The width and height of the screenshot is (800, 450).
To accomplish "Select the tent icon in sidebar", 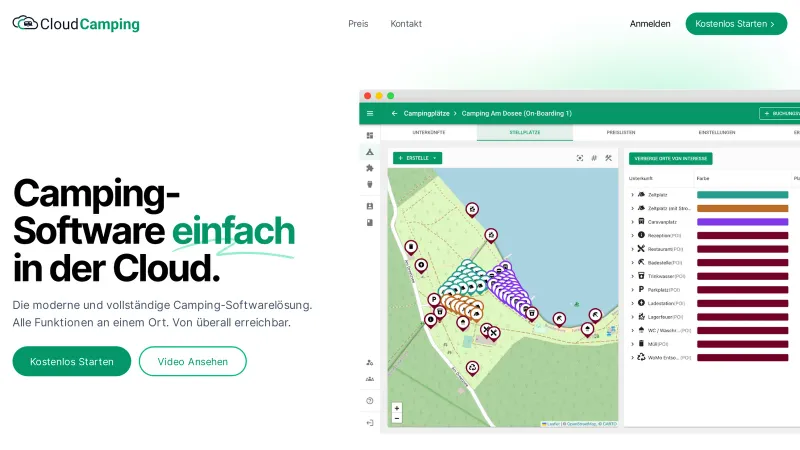I will pos(369,152).
